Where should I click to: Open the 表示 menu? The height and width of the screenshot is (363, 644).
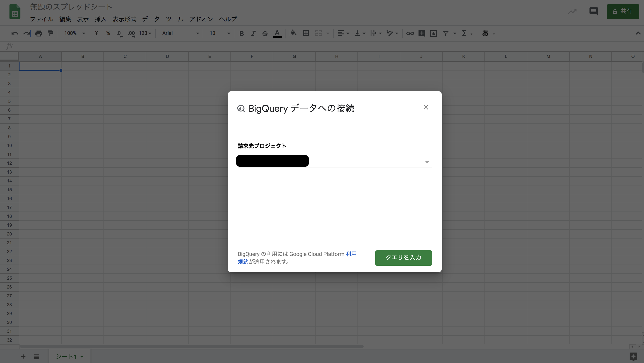(x=83, y=19)
